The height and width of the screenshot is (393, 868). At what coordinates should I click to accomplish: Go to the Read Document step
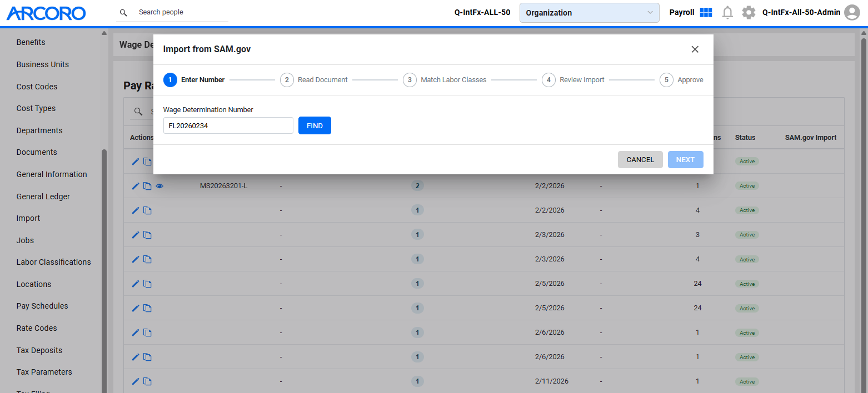(x=314, y=80)
